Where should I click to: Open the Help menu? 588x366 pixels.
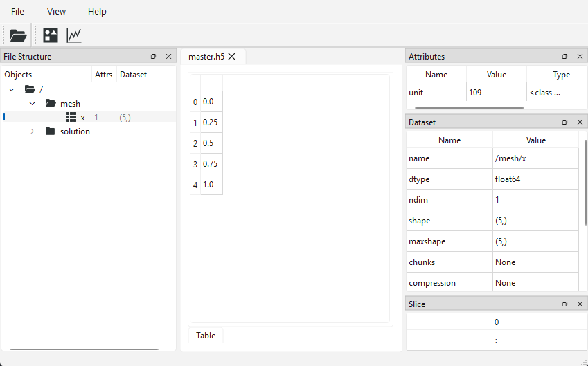(97, 12)
